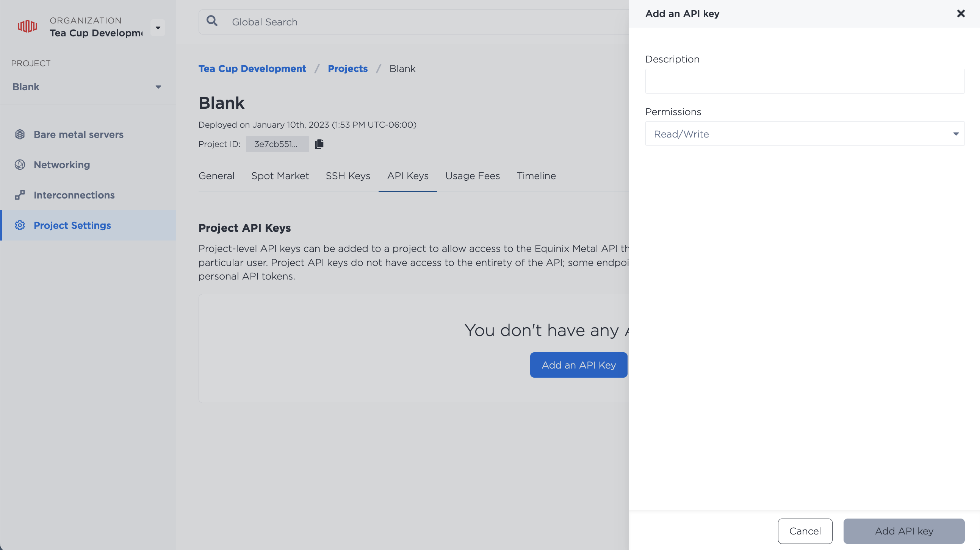
Task: Open the Usage Fees tab
Action: pyautogui.click(x=473, y=176)
